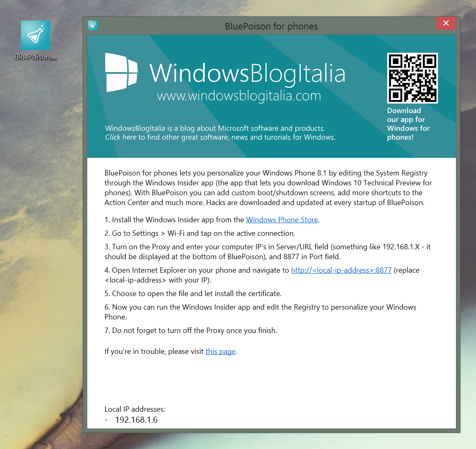Click 'WindowsBlogItalia is a blog about Microsoft' text
The image size is (476, 449).
point(215,128)
